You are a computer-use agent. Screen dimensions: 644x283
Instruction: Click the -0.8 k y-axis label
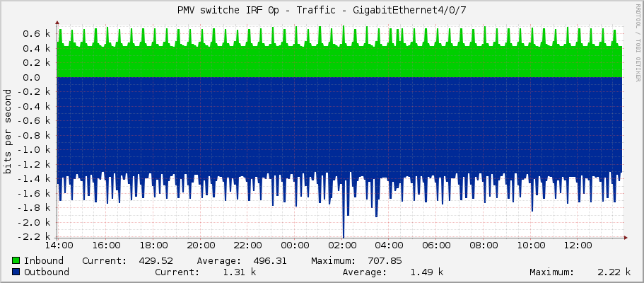pos(34,135)
